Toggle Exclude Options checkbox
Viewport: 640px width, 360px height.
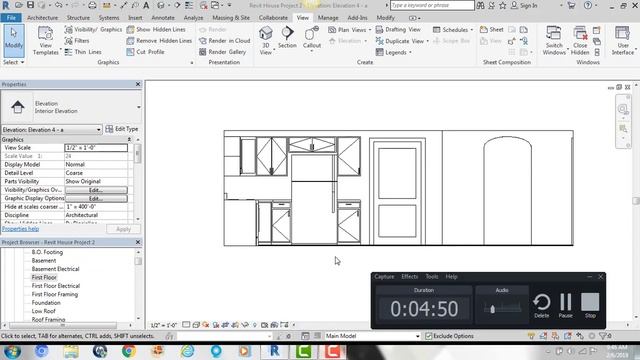pos(428,336)
